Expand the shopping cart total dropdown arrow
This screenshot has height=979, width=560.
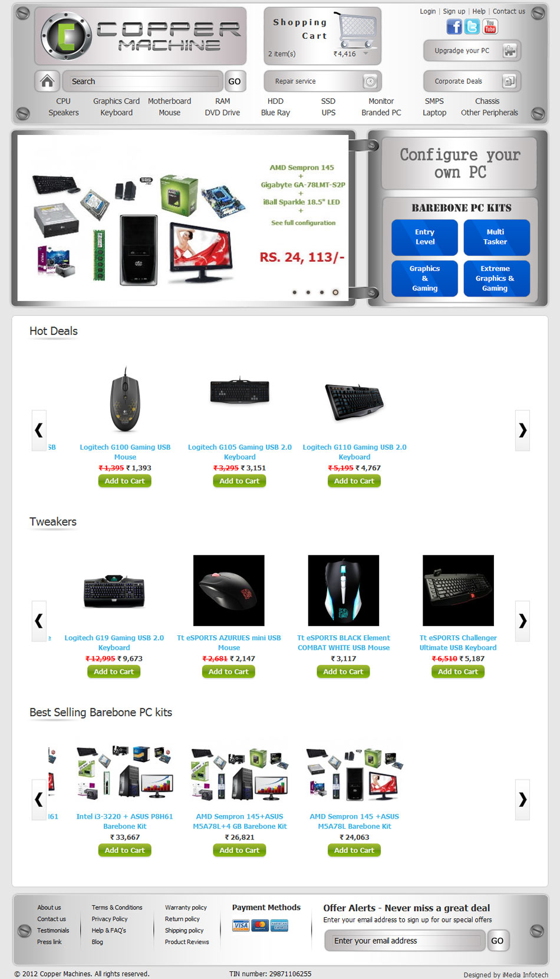pyautogui.click(x=365, y=54)
